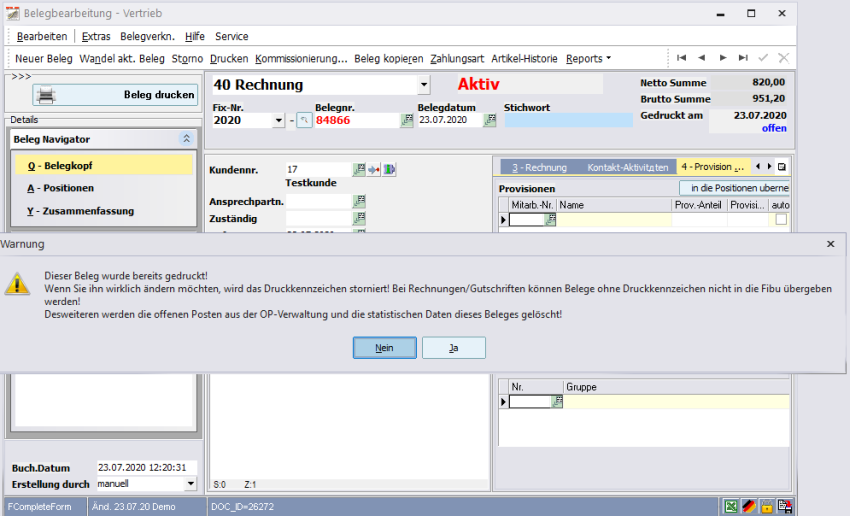
Task: Click Nein in the warning dialog
Action: point(384,347)
